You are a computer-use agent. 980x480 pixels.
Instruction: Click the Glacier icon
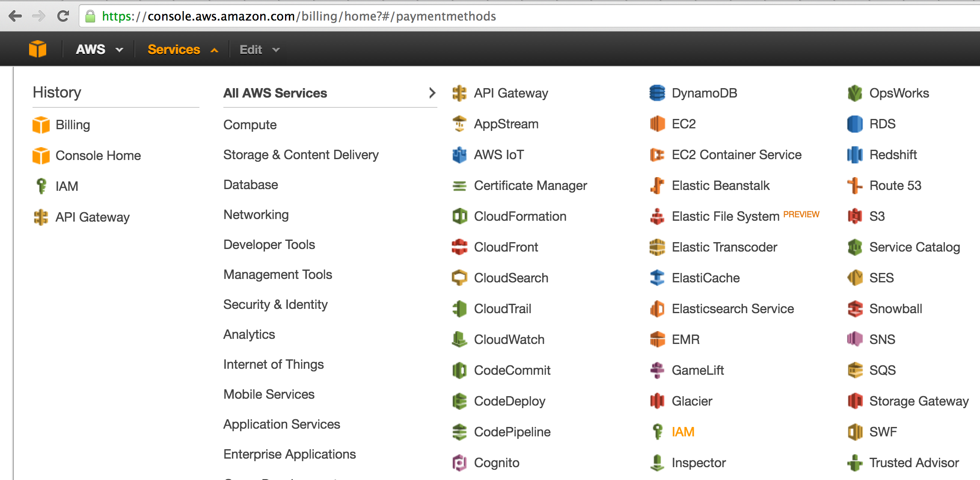657,401
